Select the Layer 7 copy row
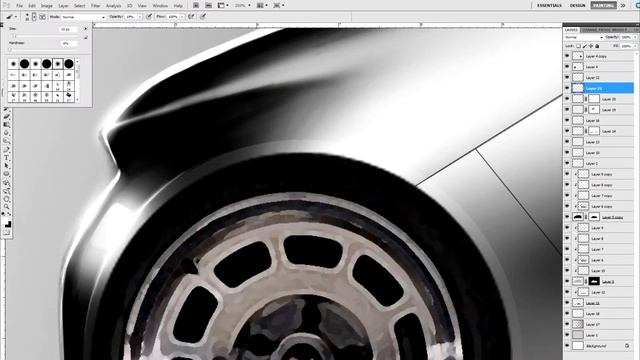 tap(599, 196)
